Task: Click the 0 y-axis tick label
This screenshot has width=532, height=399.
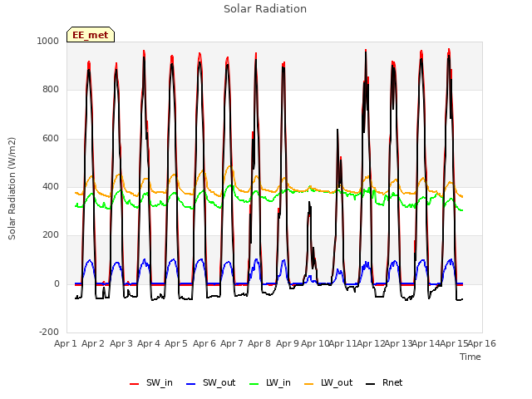Action: click(57, 284)
